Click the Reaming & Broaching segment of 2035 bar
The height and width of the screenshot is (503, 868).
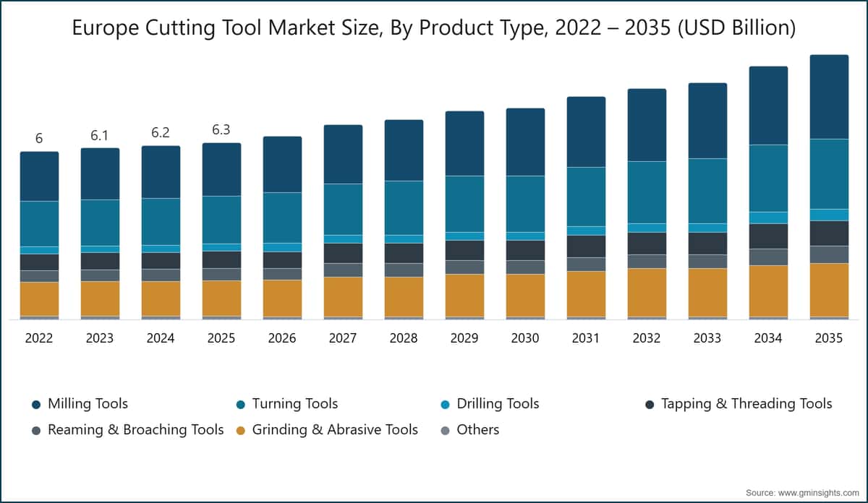[x=829, y=254]
